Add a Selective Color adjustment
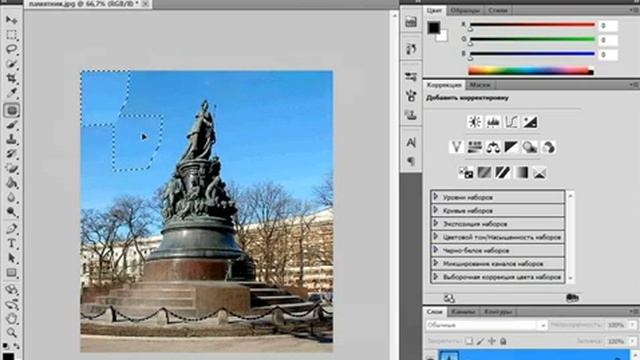Screen dimensions: 640x360 click(x=540, y=173)
